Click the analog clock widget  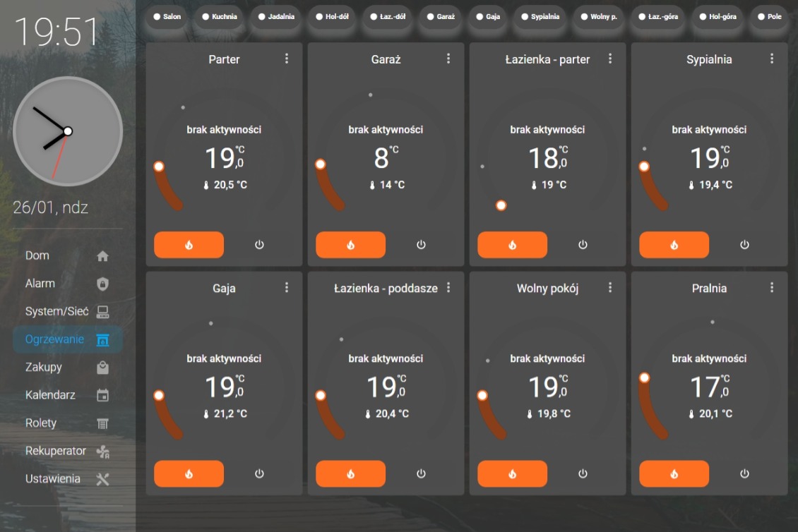pyautogui.click(x=68, y=131)
